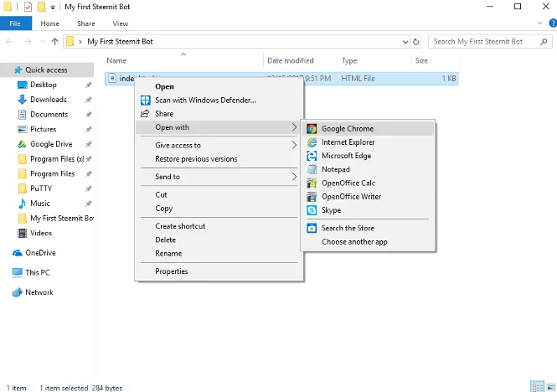Open the address bar history dropdown
557x392 pixels.
point(403,41)
